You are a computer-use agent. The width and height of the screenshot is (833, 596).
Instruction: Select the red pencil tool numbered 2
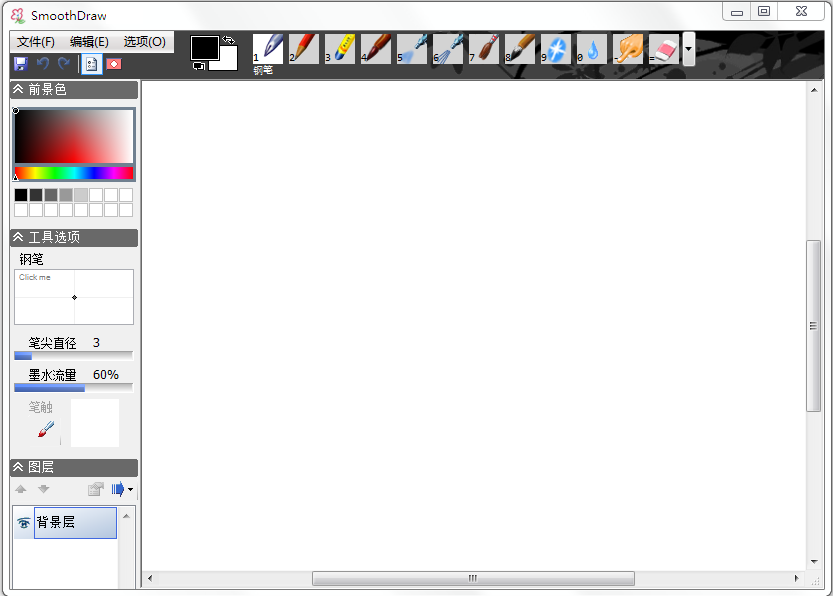coord(304,49)
